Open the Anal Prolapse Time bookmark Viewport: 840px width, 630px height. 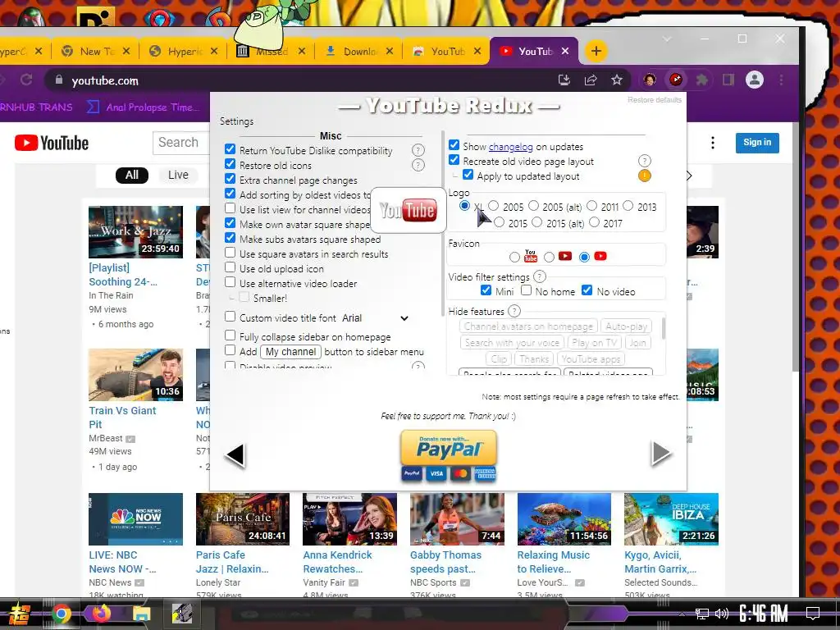143,107
